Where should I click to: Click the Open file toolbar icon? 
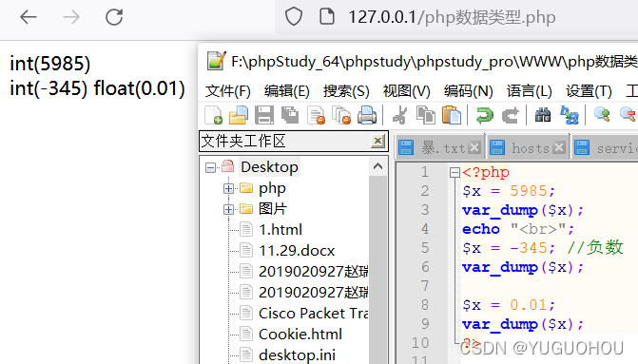tap(239, 115)
